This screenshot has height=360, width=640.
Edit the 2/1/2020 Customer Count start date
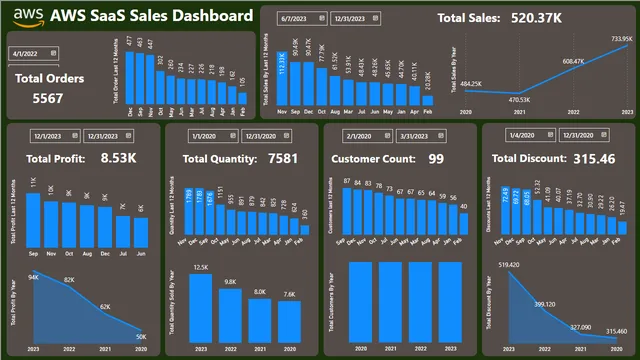click(359, 136)
